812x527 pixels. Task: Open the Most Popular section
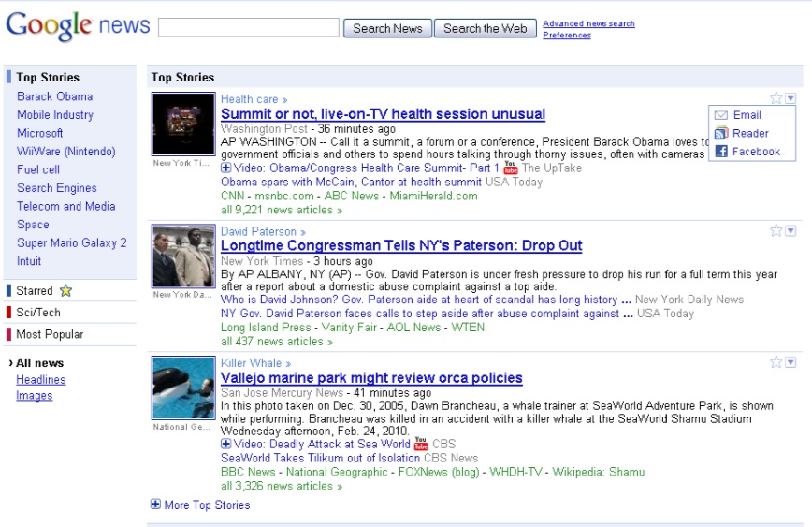(x=50, y=334)
